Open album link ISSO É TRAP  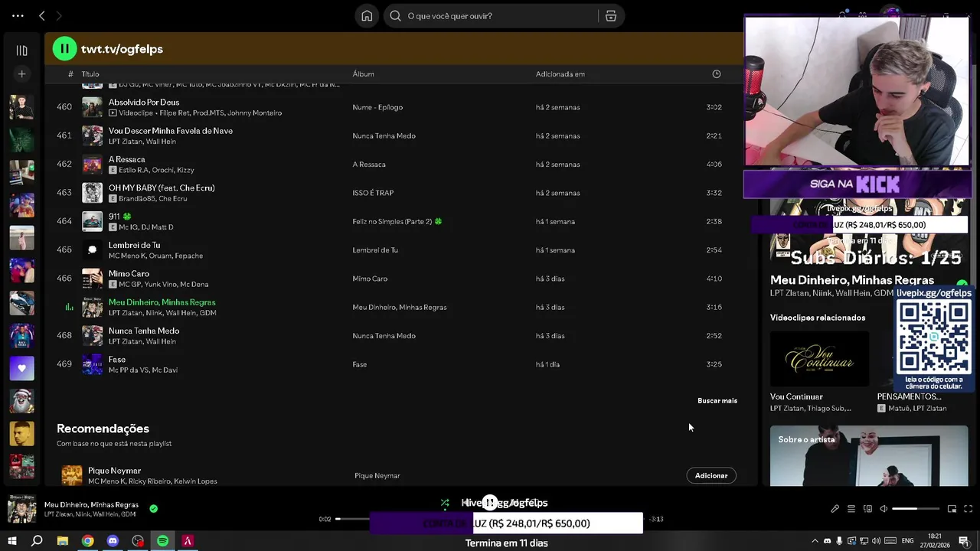(373, 193)
